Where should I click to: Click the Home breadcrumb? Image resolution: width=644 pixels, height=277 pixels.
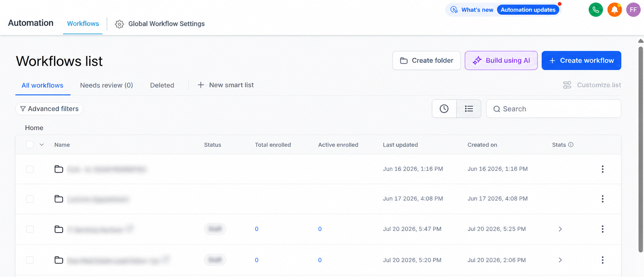click(x=34, y=128)
